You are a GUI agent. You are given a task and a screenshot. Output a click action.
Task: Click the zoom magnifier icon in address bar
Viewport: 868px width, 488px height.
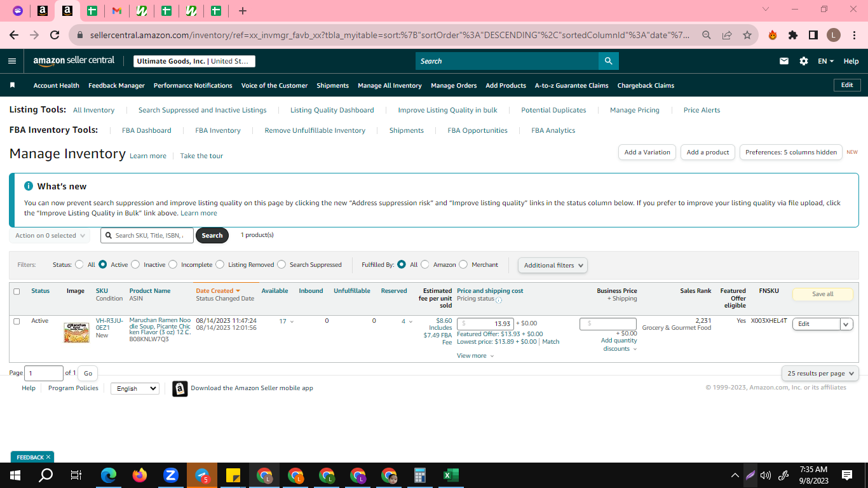click(707, 35)
